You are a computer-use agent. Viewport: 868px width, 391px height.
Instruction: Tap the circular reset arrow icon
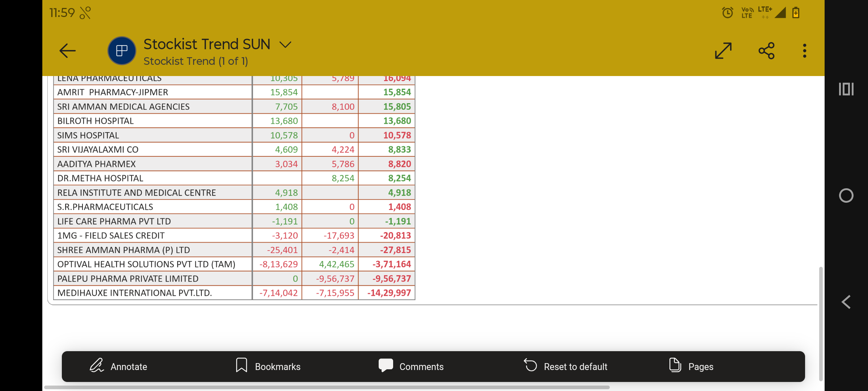click(531, 365)
